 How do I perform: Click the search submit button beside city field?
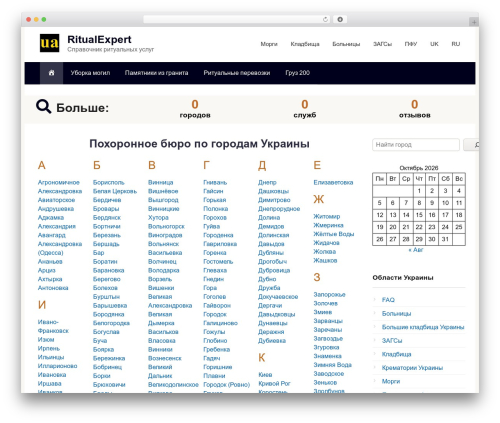[x=471, y=145]
